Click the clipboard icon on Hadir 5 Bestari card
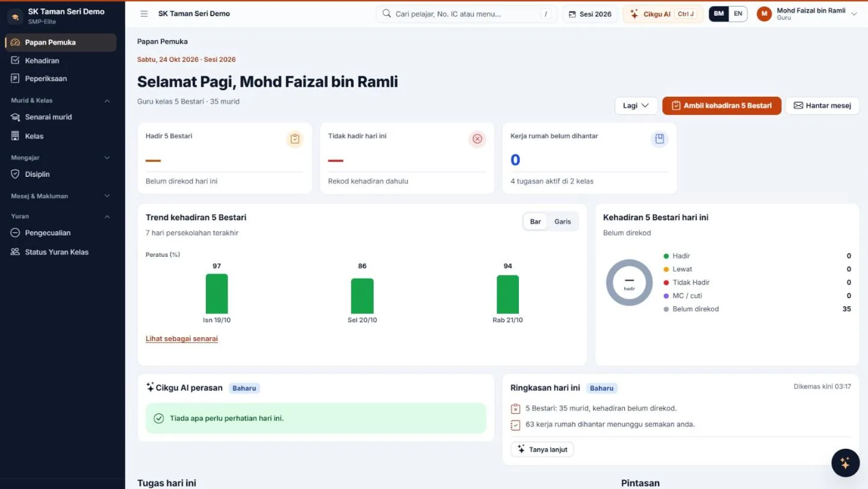The height and width of the screenshot is (489, 868). 294,139
